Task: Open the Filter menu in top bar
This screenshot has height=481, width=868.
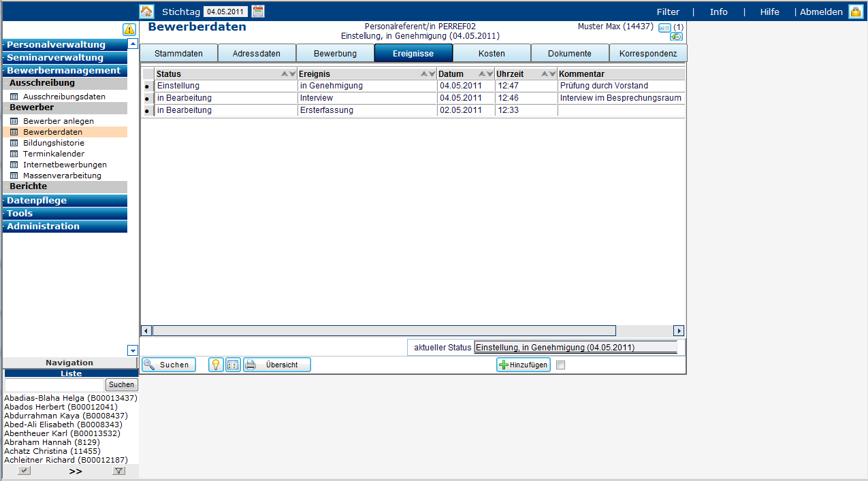Action: (x=668, y=12)
